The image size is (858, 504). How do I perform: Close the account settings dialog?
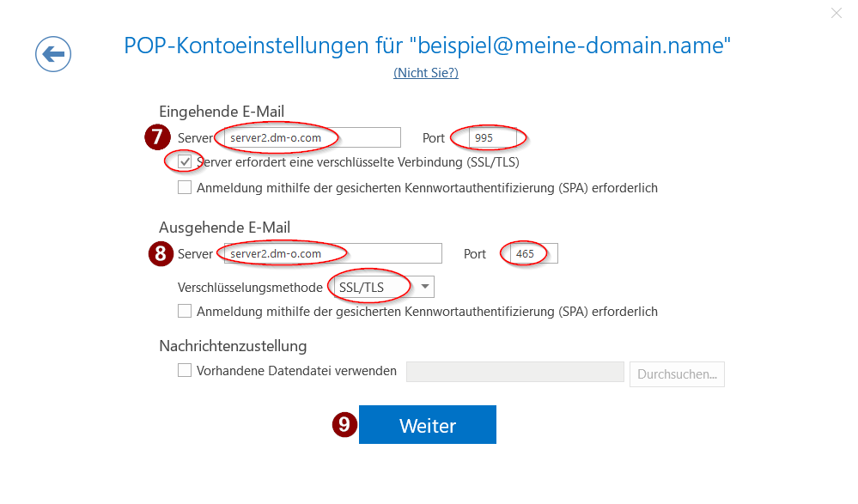coord(837,13)
